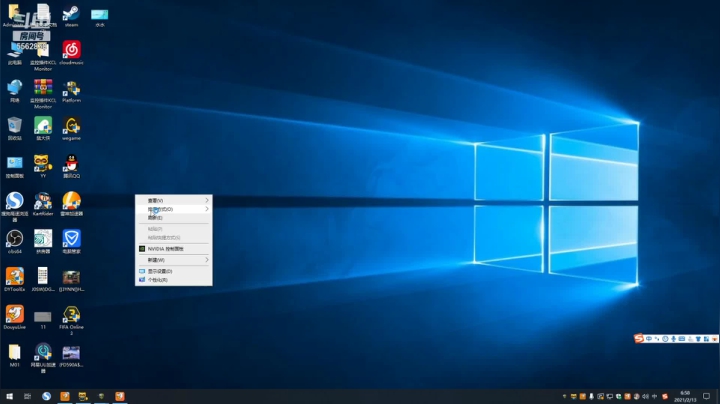Launch the YY desktop shortcut

pyautogui.click(x=43, y=167)
